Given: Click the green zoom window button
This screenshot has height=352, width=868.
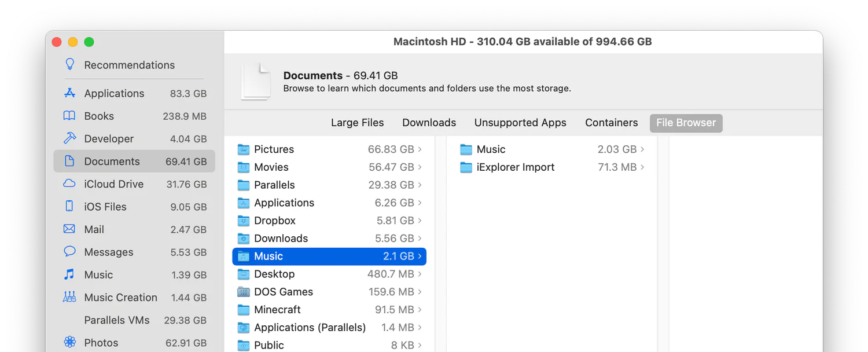Looking at the screenshot, I should (89, 42).
